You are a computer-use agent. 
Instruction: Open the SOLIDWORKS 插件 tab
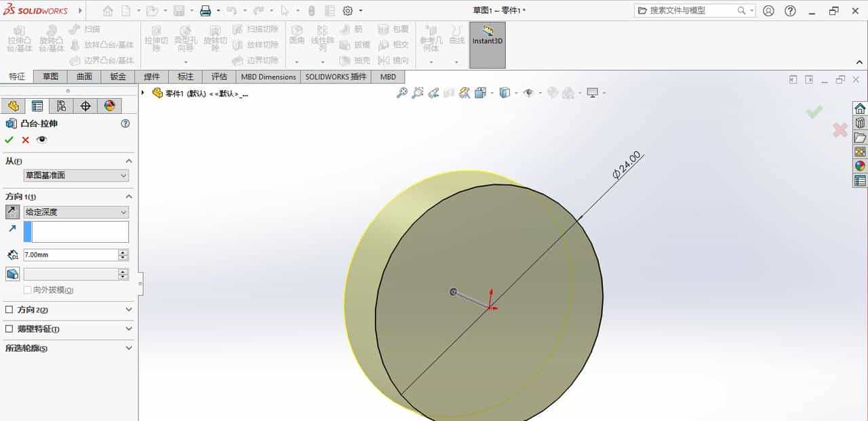pos(335,77)
